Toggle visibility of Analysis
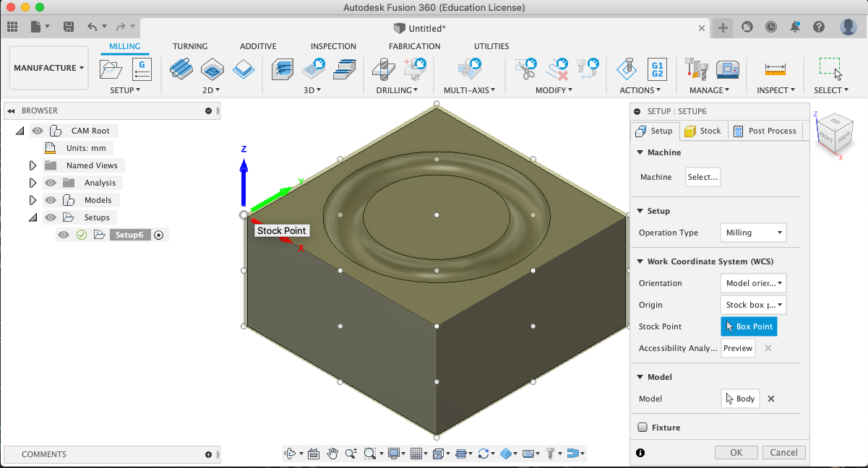Image resolution: width=868 pixels, height=468 pixels. (51, 183)
